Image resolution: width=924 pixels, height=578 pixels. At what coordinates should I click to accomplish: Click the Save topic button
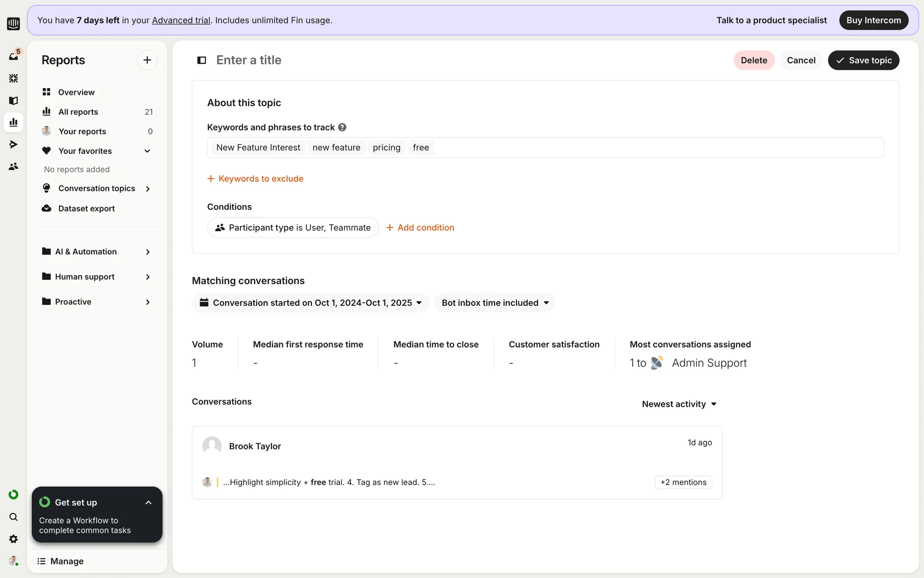pos(863,60)
